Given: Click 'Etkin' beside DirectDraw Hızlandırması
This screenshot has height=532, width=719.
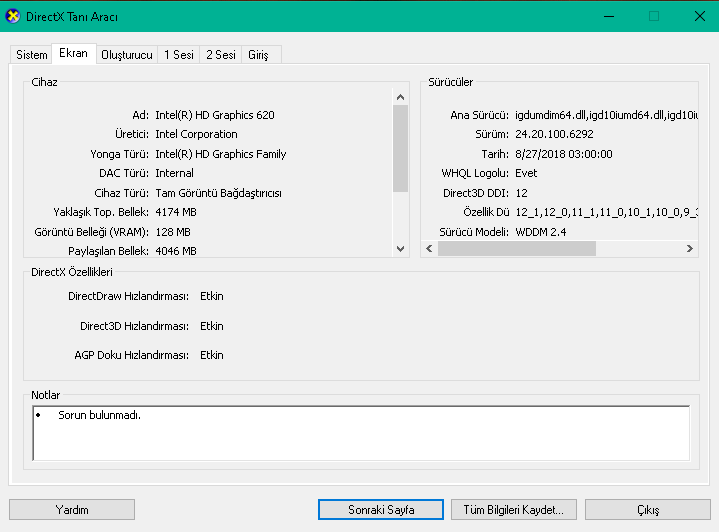Looking at the screenshot, I should [x=211, y=296].
